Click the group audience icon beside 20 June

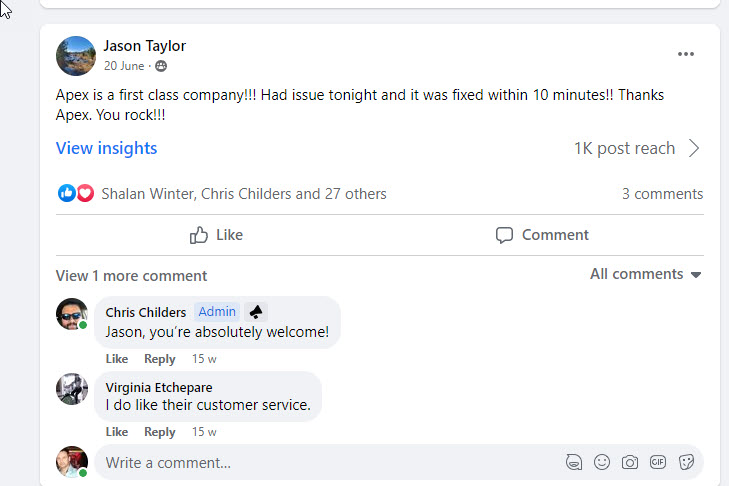tap(162, 66)
